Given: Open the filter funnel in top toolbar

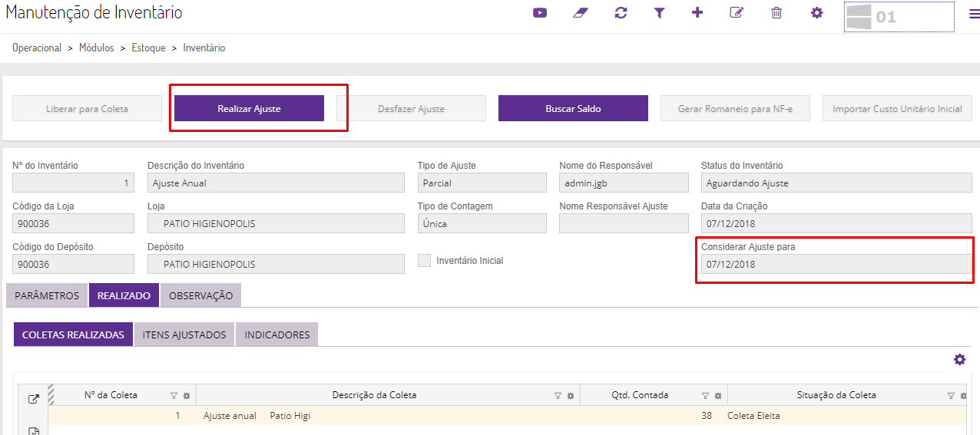Looking at the screenshot, I should [x=659, y=13].
